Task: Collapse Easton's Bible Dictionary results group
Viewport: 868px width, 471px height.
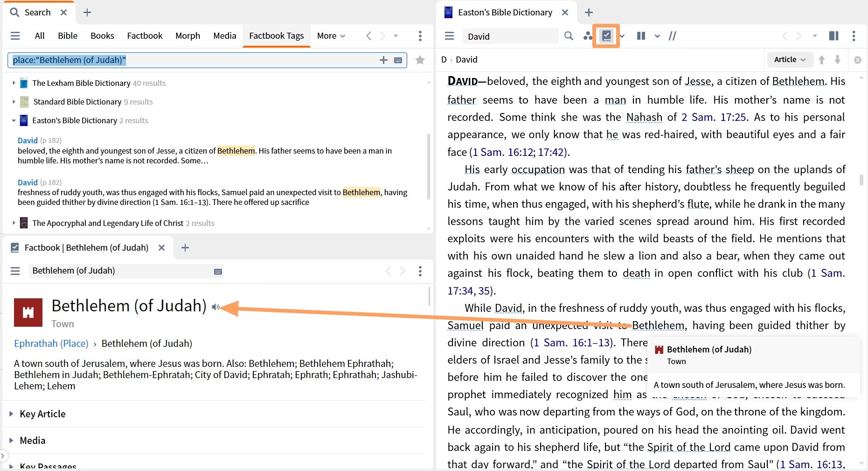Action: [x=14, y=120]
